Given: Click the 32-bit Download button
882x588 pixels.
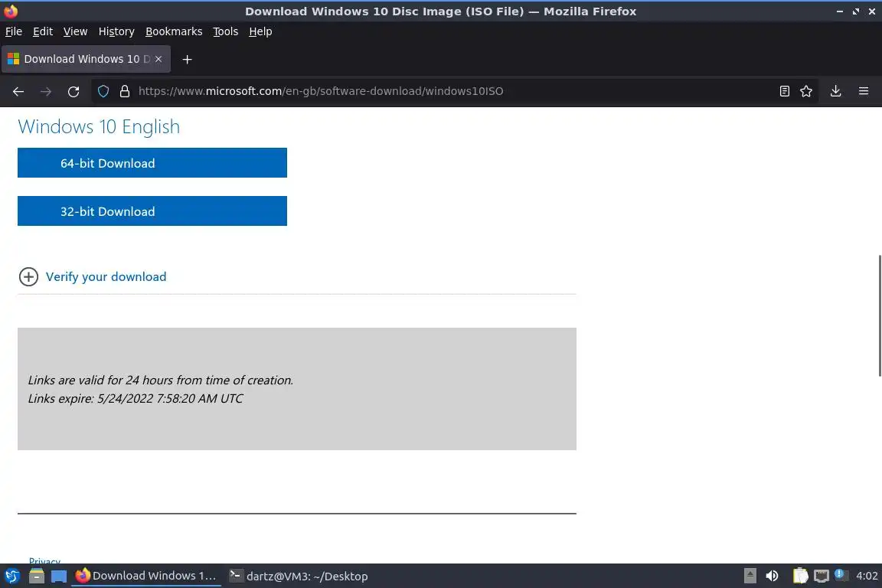Looking at the screenshot, I should 152,211.
